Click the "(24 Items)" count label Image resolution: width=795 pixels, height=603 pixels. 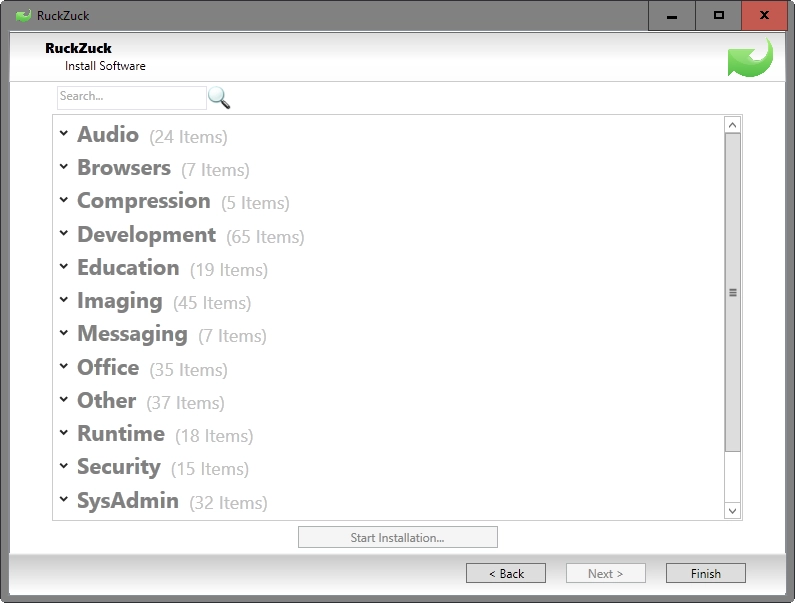tap(189, 137)
